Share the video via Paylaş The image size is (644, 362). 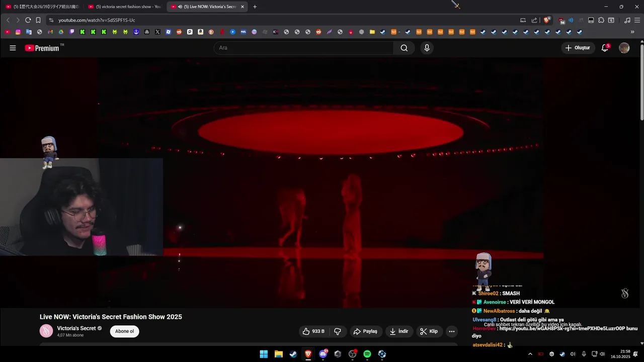[365, 331]
